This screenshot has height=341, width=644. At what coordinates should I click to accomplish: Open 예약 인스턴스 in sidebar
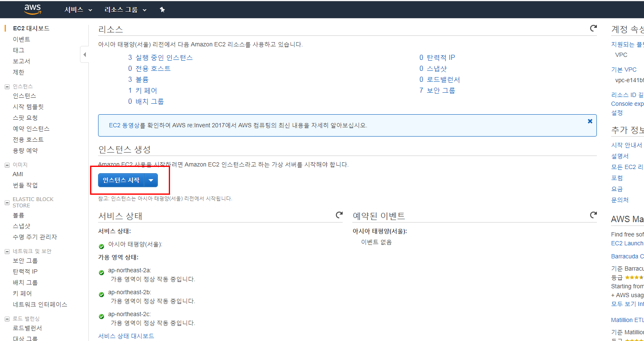pos(31,129)
